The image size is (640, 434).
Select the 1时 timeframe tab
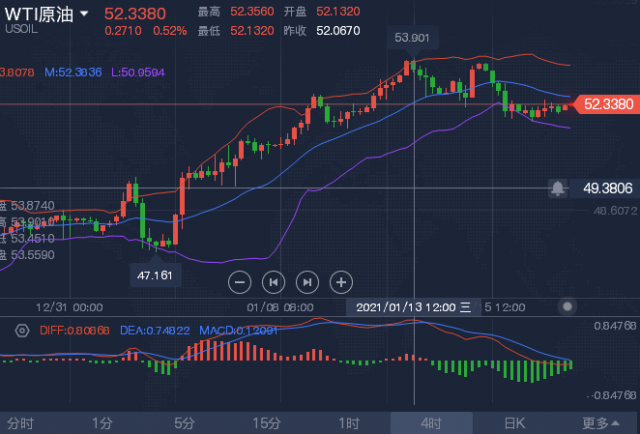point(349,423)
